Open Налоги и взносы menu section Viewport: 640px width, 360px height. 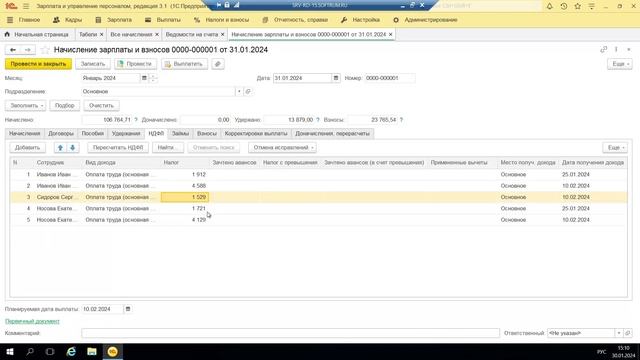point(223,20)
